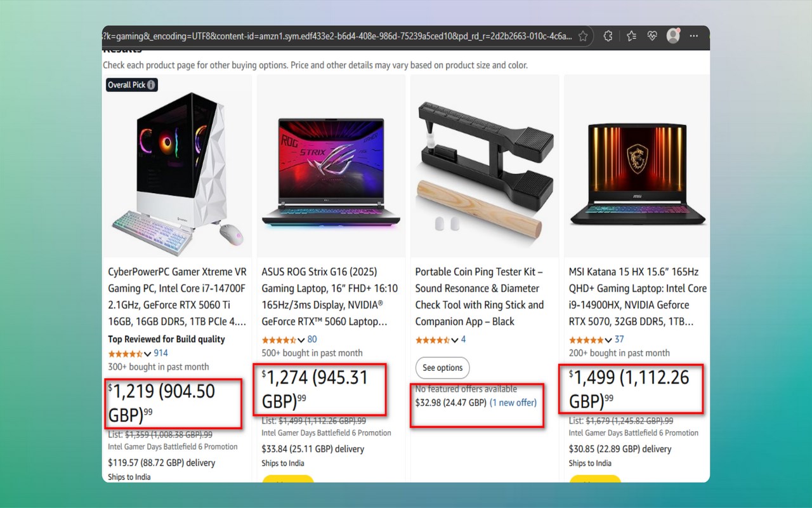Click the CyberPowerPC star rating icons

126,354
